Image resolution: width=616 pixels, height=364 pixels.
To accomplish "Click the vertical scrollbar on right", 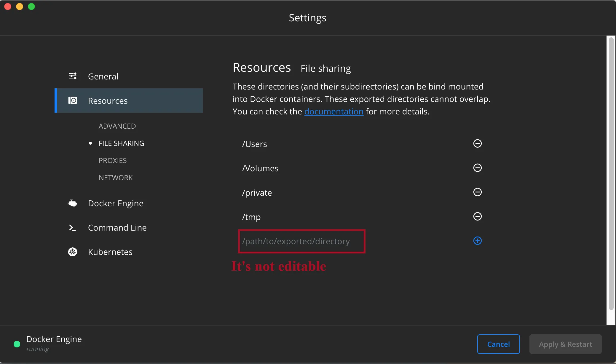I will click(611, 174).
